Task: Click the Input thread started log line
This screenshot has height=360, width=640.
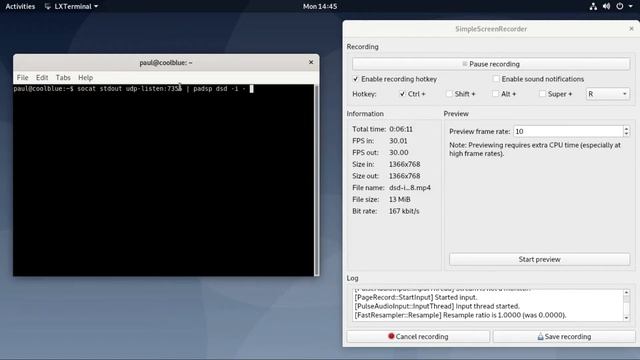Action: 437,306
